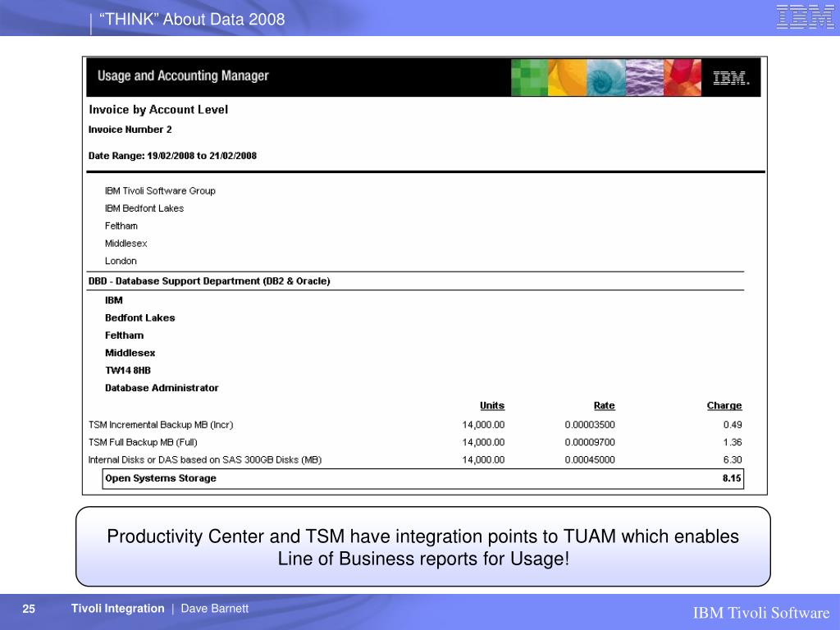840x630 pixels.
Task: Click the non-bold "Middlesex" address line
Action: [x=126, y=244]
